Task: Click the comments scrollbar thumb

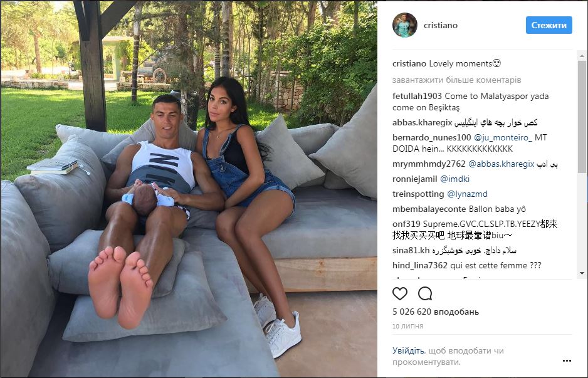Action: [x=582, y=116]
